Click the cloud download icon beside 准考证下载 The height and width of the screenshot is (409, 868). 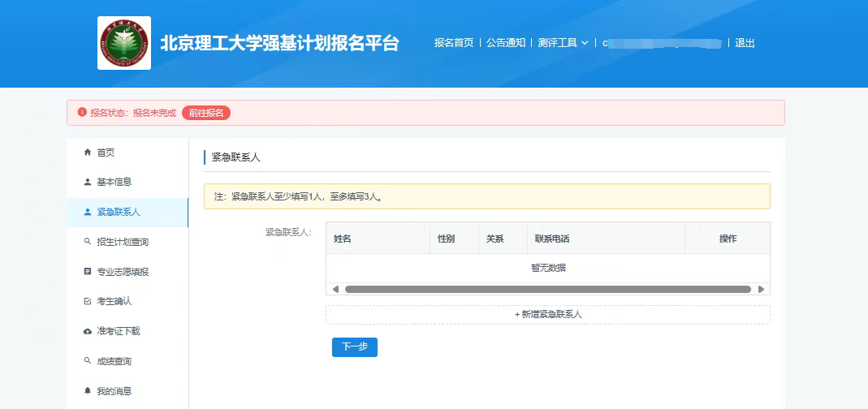(88, 332)
